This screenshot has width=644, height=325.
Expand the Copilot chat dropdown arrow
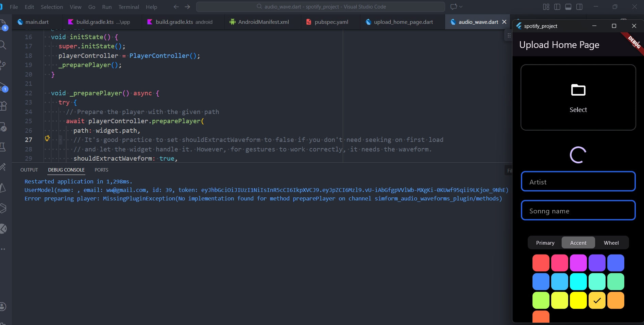[x=461, y=7]
